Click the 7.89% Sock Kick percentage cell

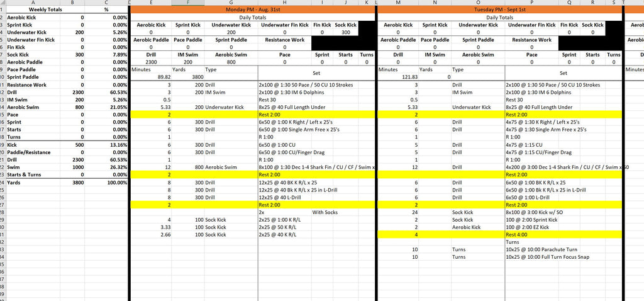pos(106,54)
